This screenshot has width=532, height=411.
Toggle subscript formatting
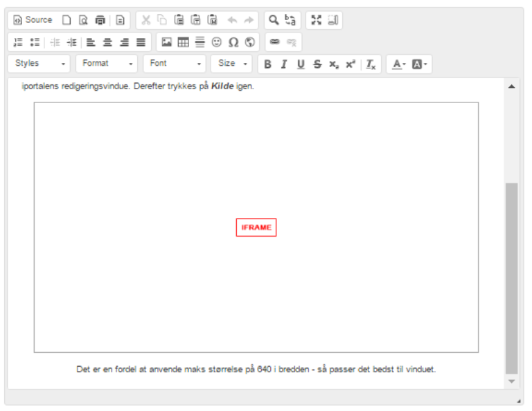pyautogui.click(x=334, y=64)
